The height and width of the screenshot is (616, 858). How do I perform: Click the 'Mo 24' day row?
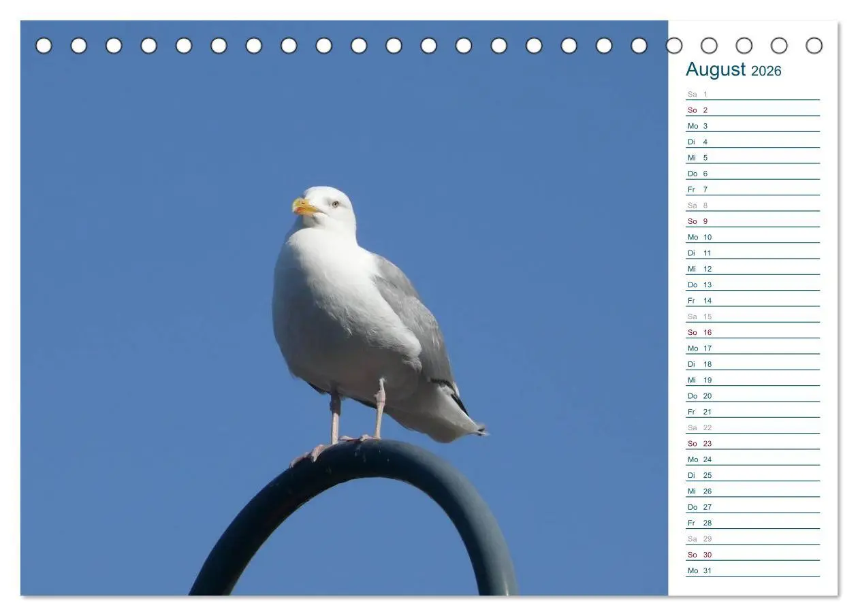coord(752,459)
